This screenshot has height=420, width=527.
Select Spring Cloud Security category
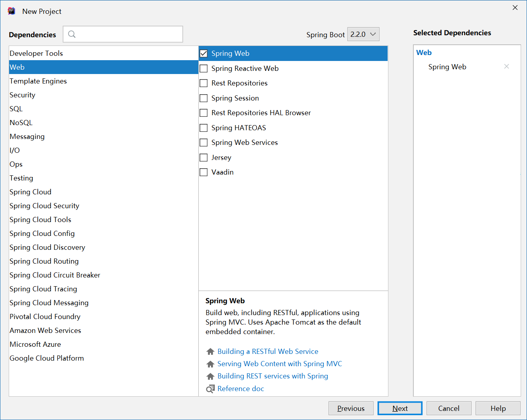point(103,206)
